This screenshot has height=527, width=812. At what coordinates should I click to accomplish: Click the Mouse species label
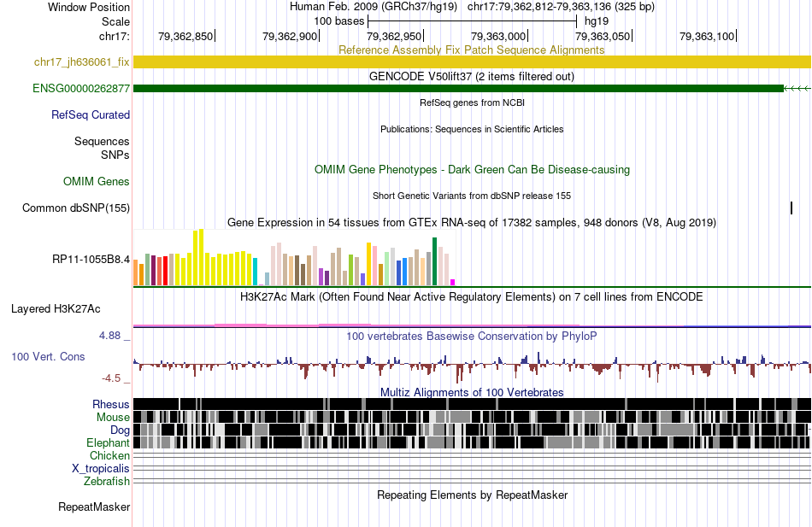point(113,418)
